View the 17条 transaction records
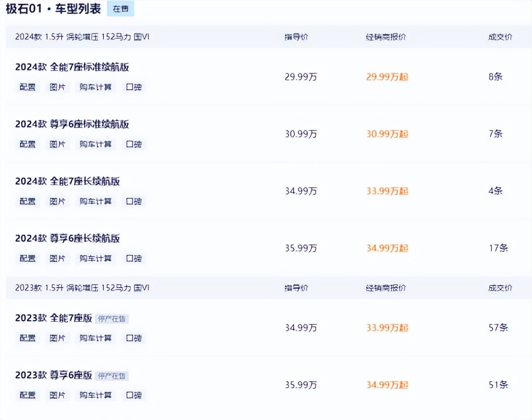The image size is (532, 420). pos(498,248)
